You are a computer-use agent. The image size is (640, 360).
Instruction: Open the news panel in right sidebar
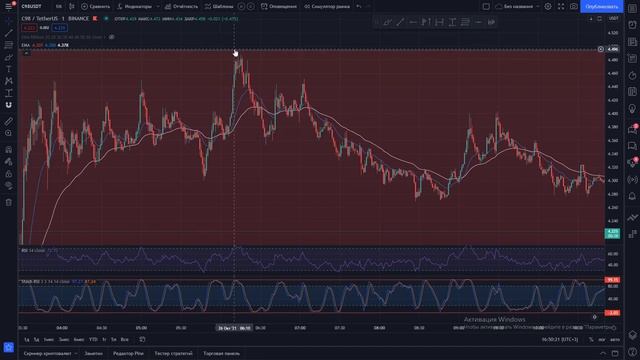click(x=632, y=42)
